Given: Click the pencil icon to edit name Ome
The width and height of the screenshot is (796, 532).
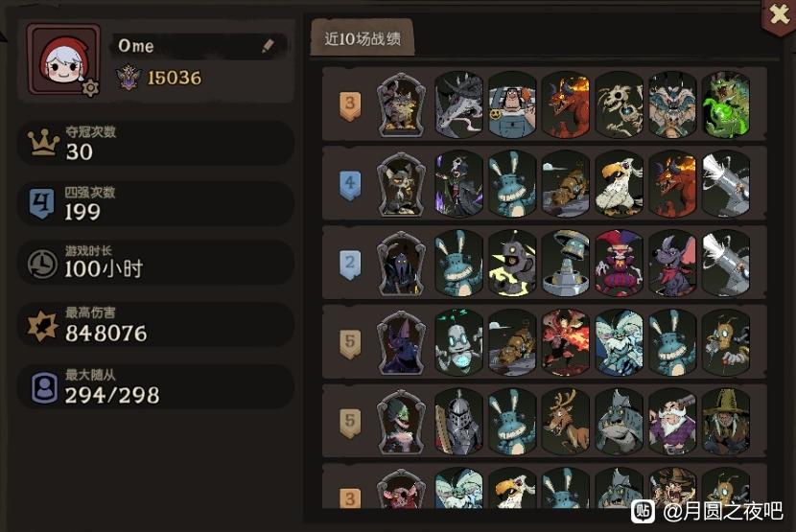Looking at the screenshot, I should (x=268, y=46).
